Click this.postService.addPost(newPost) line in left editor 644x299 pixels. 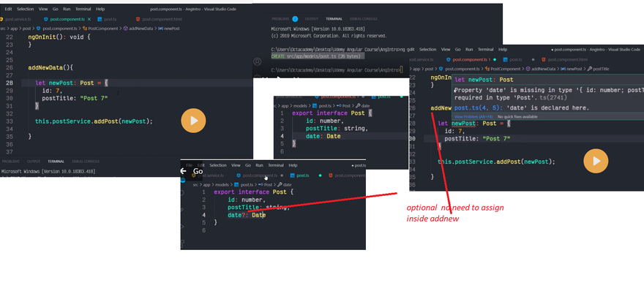(x=94, y=121)
